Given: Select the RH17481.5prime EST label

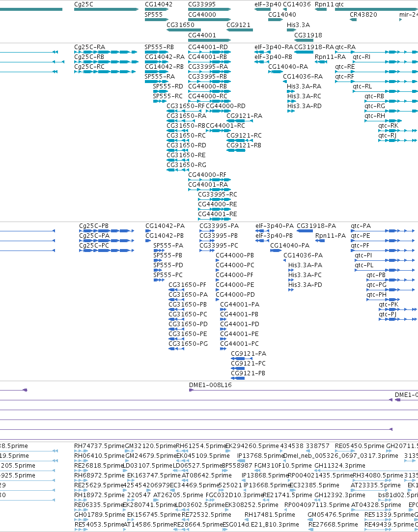Looking at the screenshot, I should (270, 515).
